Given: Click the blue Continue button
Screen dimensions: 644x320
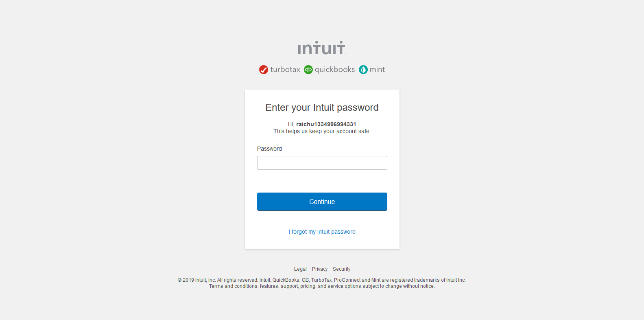Looking at the screenshot, I should [322, 202].
